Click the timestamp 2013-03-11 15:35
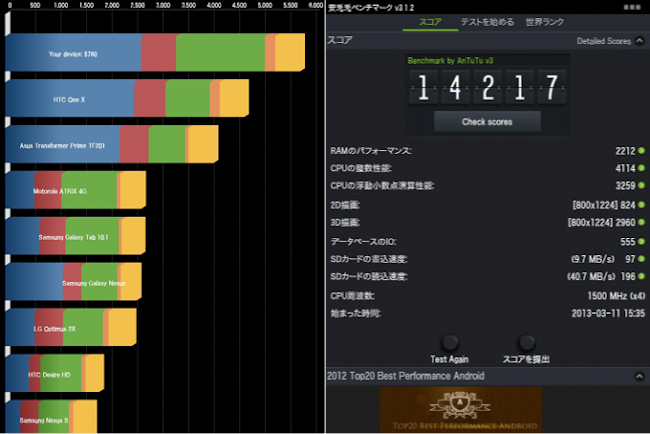Image resolution: width=650 pixels, height=434 pixels. pyautogui.click(x=608, y=313)
